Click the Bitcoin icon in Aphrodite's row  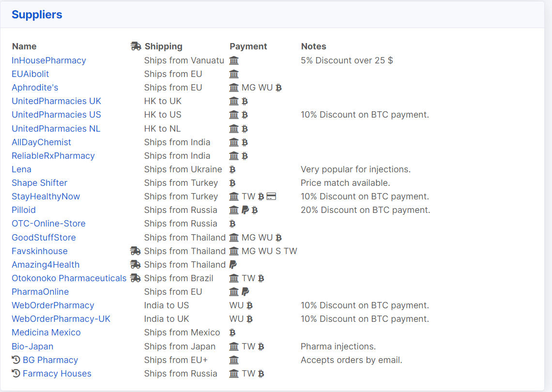pos(278,88)
